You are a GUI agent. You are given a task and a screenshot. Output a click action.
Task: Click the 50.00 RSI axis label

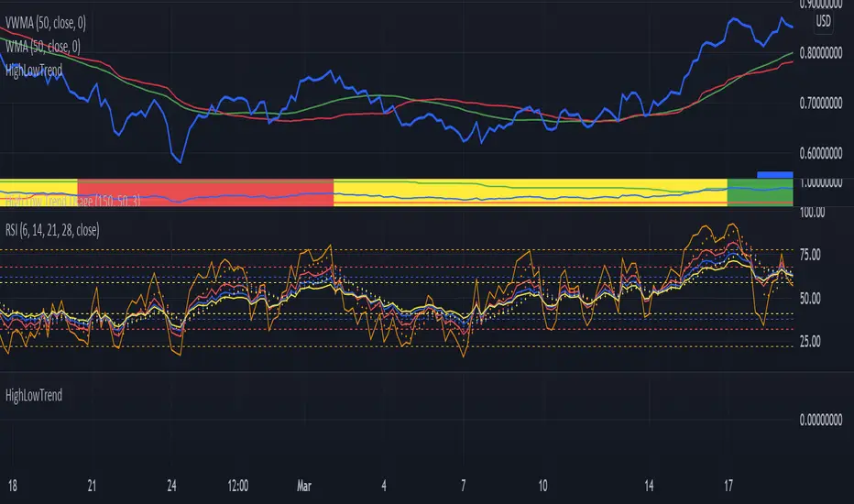coord(810,299)
